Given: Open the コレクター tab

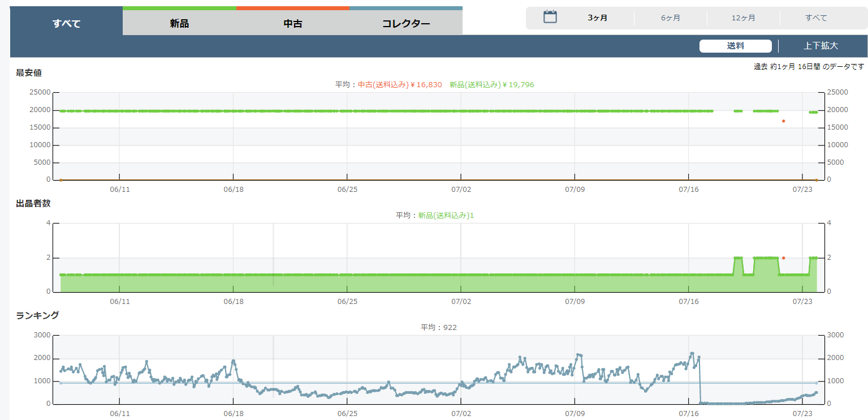Looking at the screenshot, I should 405,23.
